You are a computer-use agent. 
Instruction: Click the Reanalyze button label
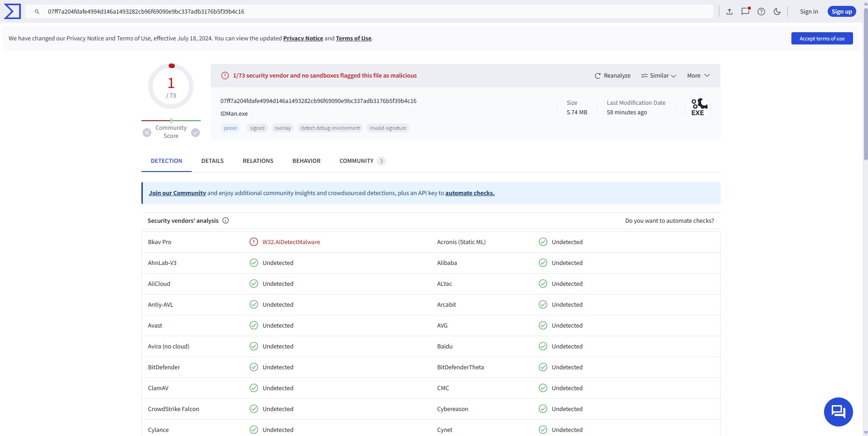click(x=617, y=76)
